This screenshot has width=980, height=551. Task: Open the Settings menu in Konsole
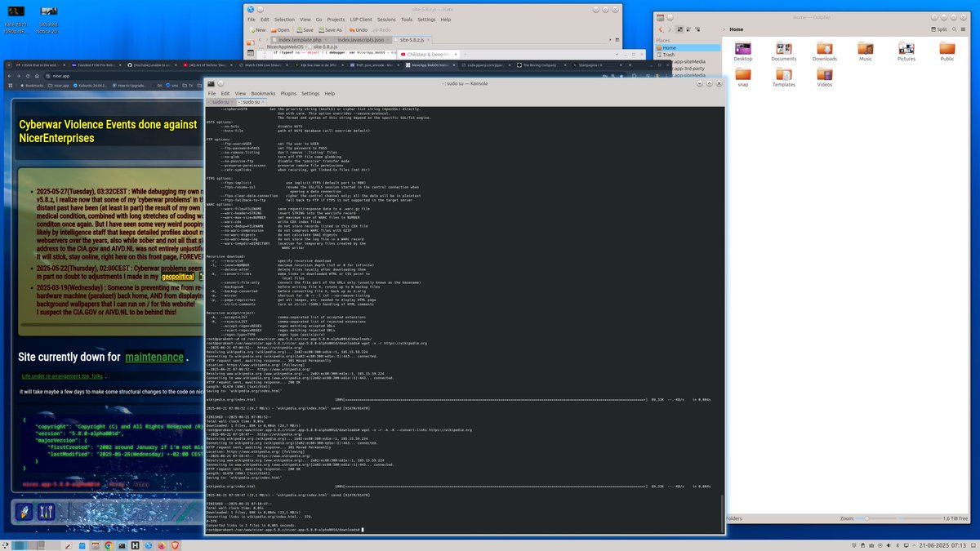310,93
